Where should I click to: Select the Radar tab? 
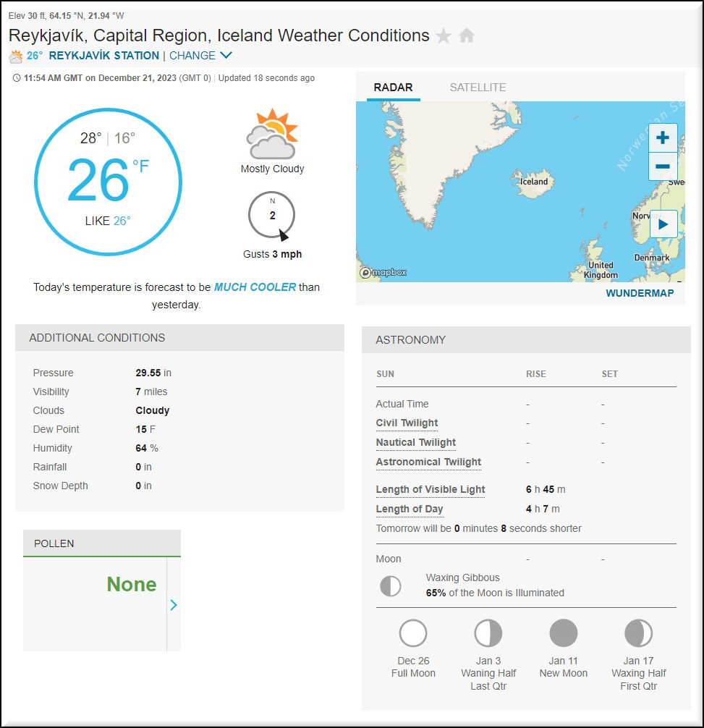(393, 88)
